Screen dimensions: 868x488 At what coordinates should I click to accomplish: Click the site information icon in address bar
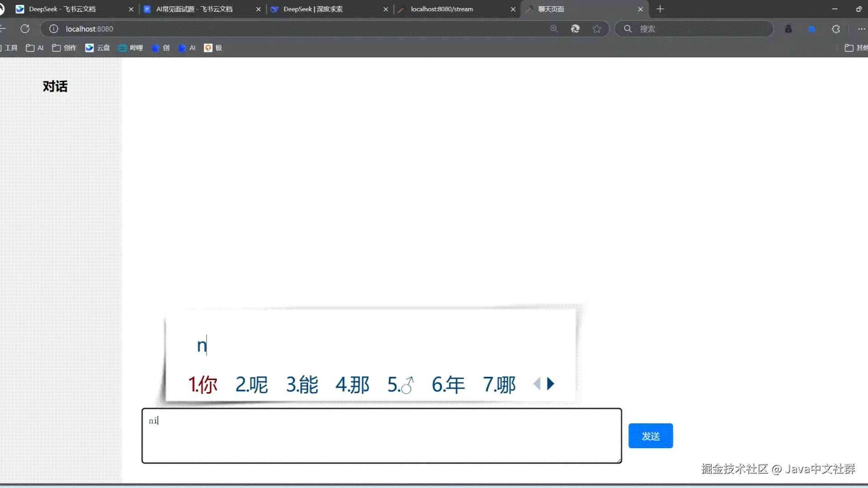[54, 29]
